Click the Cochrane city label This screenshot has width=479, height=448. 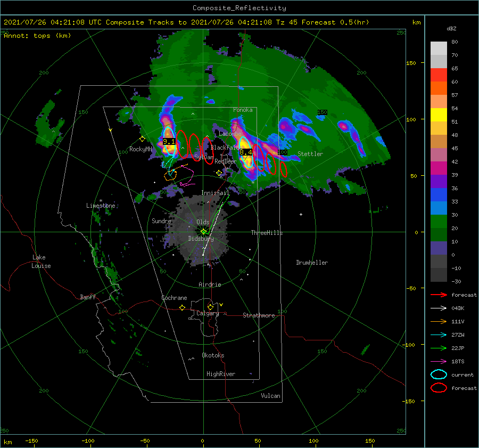point(174,298)
